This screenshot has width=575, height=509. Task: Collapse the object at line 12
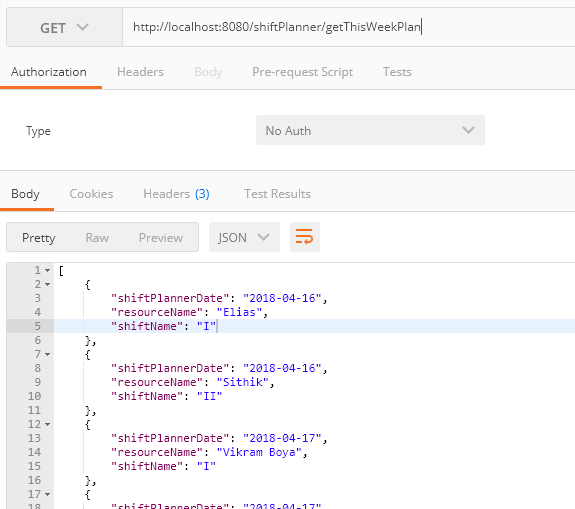(48, 425)
